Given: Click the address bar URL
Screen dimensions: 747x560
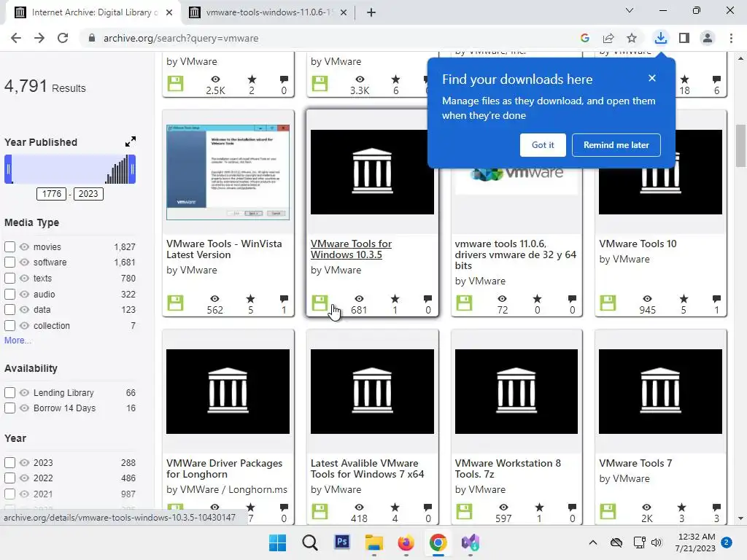Looking at the screenshot, I should pyautogui.click(x=181, y=38).
